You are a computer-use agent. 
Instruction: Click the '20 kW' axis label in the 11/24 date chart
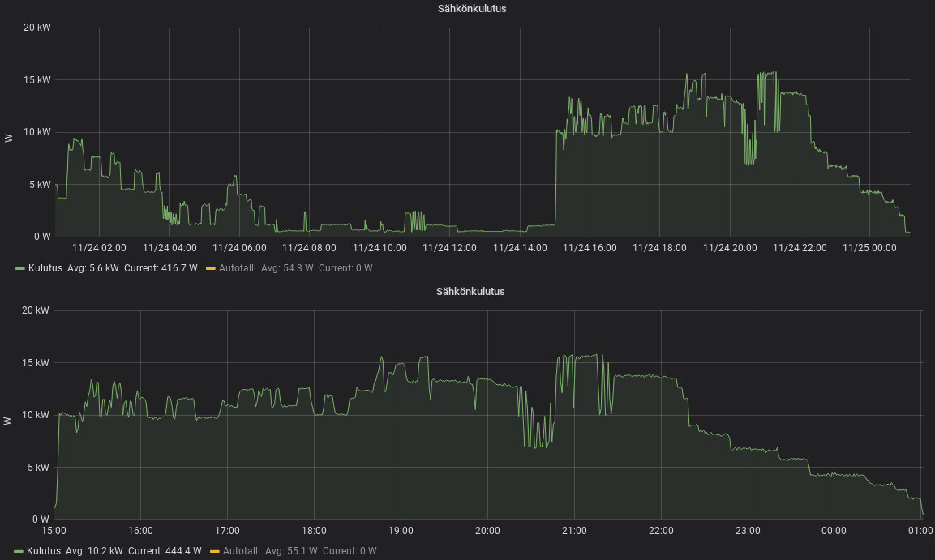tap(37, 28)
